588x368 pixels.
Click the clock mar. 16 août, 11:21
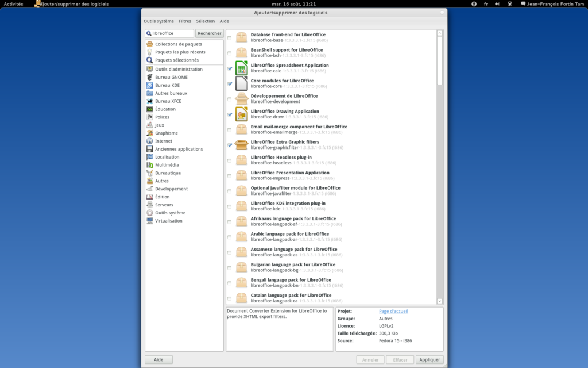click(293, 4)
